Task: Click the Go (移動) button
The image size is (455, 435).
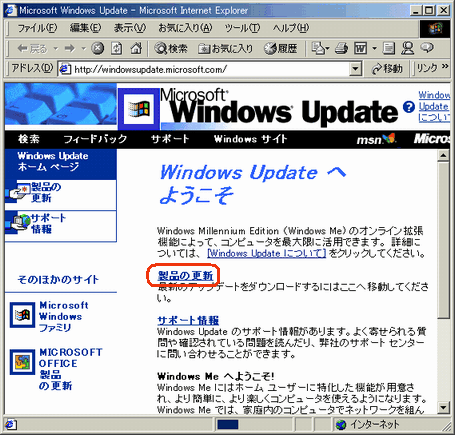Action: point(387,69)
